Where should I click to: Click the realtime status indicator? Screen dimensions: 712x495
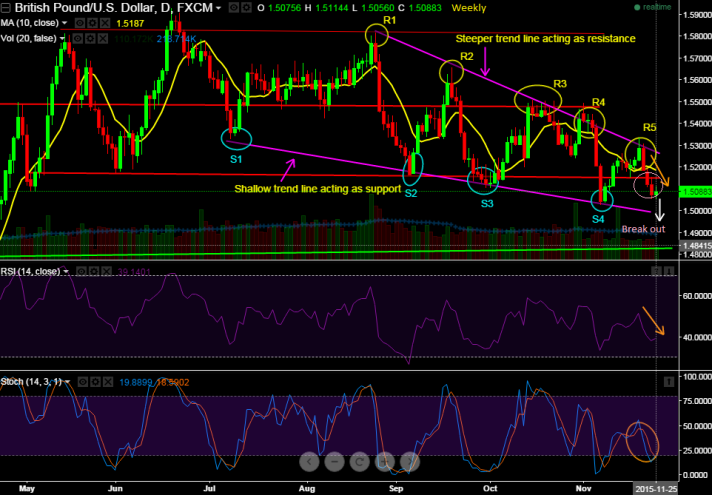click(x=653, y=7)
